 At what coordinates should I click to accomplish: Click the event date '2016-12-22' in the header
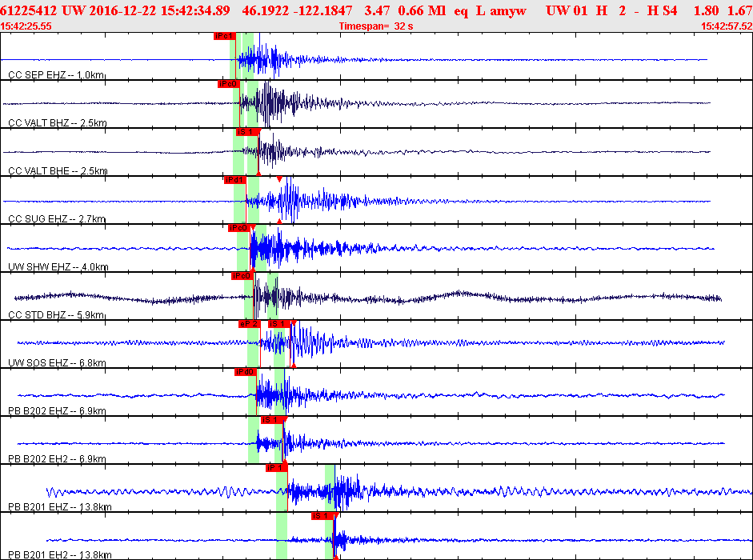click(122, 10)
